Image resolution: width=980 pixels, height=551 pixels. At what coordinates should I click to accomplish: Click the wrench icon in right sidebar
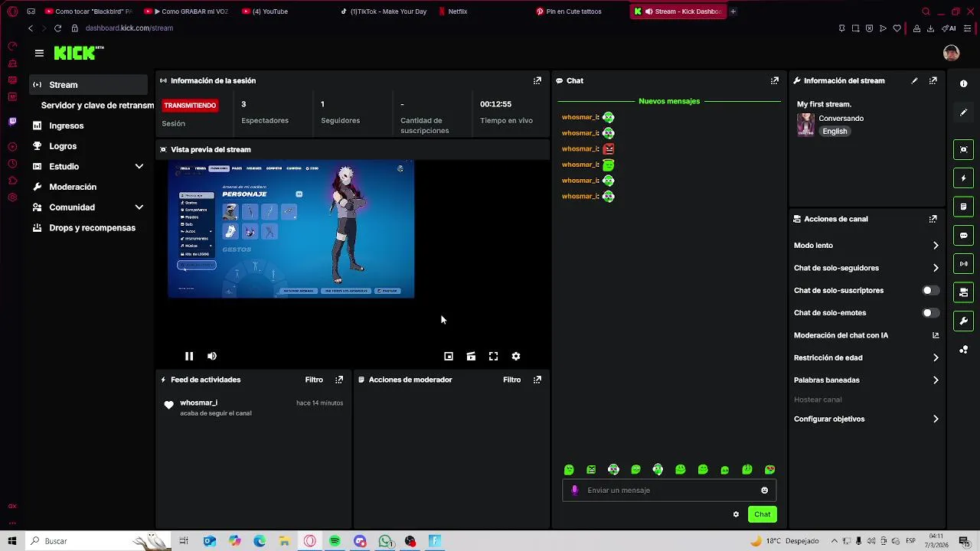[x=964, y=321]
